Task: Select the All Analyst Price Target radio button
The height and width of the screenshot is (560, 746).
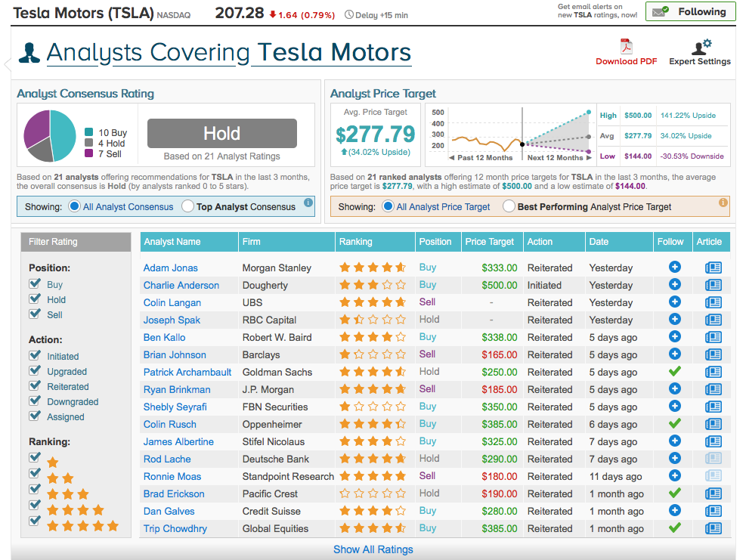Action: click(x=388, y=206)
